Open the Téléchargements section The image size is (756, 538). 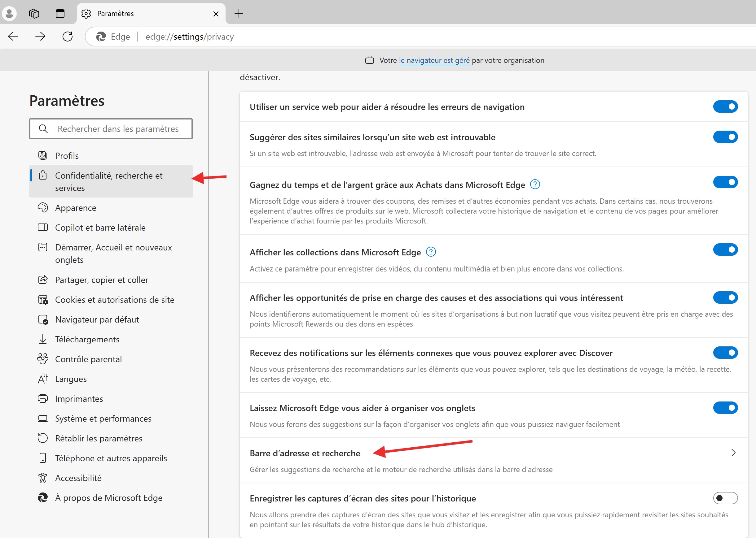pyautogui.click(x=111, y=339)
